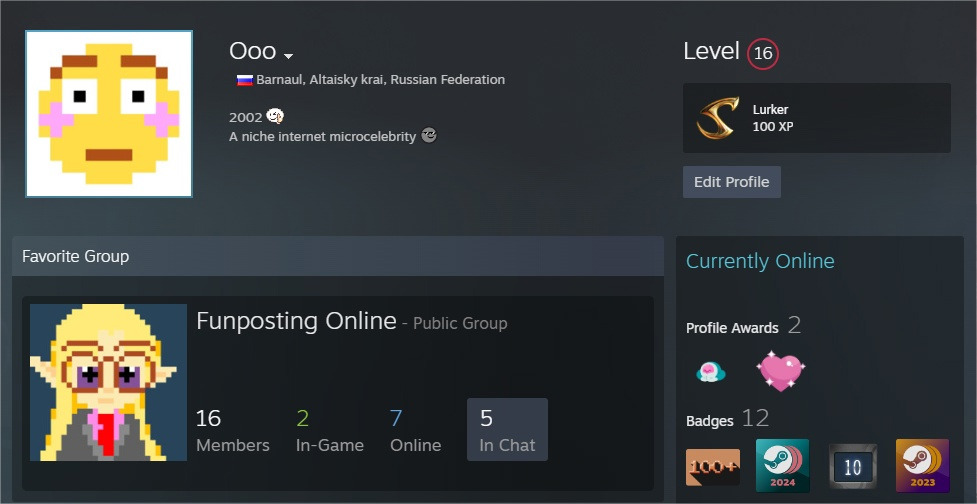Open the Funposting Online group link
The height and width of the screenshot is (504, 977).
coord(297,321)
